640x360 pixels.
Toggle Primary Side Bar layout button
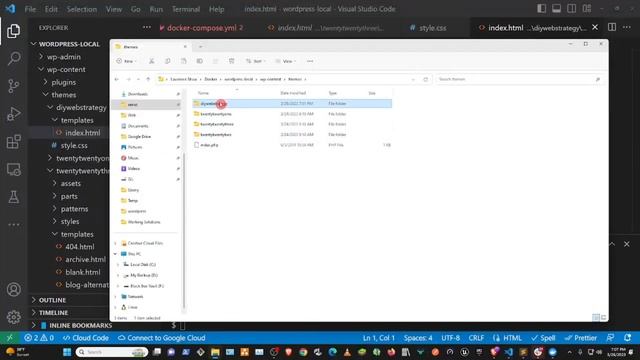tap(542, 9)
